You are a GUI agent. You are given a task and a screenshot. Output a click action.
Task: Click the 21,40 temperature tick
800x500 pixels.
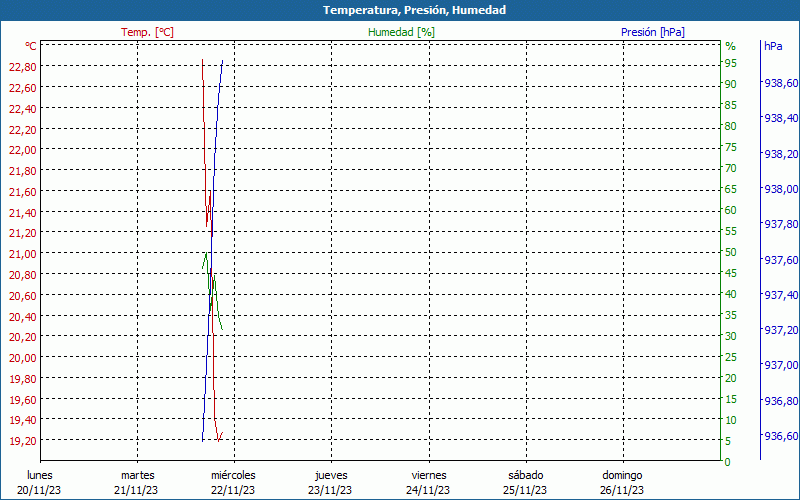pyautogui.click(x=23, y=213)
